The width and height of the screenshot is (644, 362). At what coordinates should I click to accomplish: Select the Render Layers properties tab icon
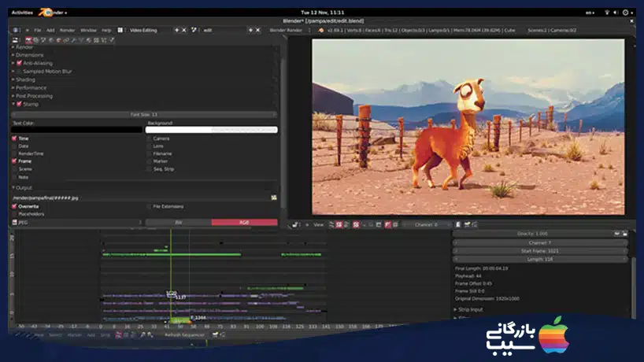36,40
